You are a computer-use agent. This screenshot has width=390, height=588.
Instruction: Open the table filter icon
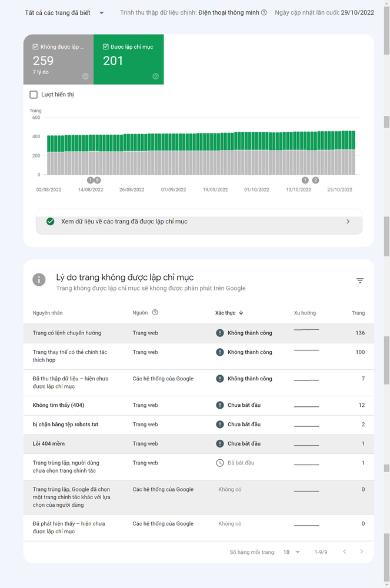[360, 280]
